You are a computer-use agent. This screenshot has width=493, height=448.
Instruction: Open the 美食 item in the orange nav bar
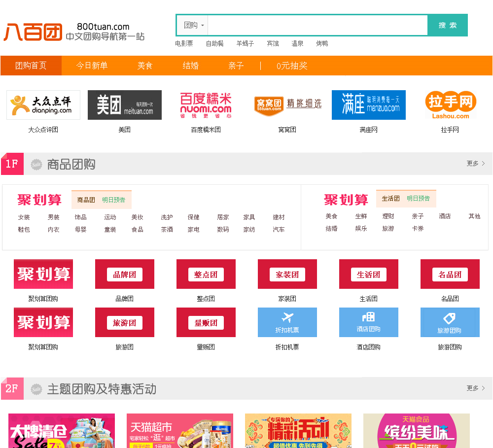click(145, 66)
